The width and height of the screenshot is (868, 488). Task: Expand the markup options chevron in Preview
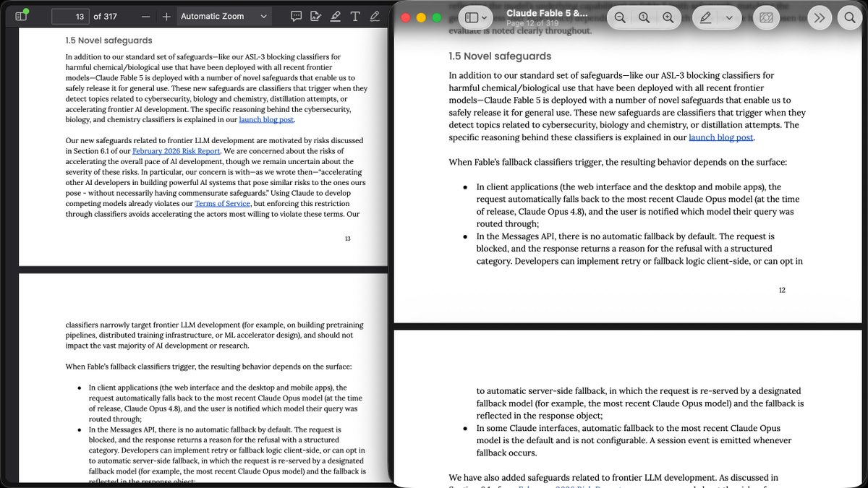[729, 17]
